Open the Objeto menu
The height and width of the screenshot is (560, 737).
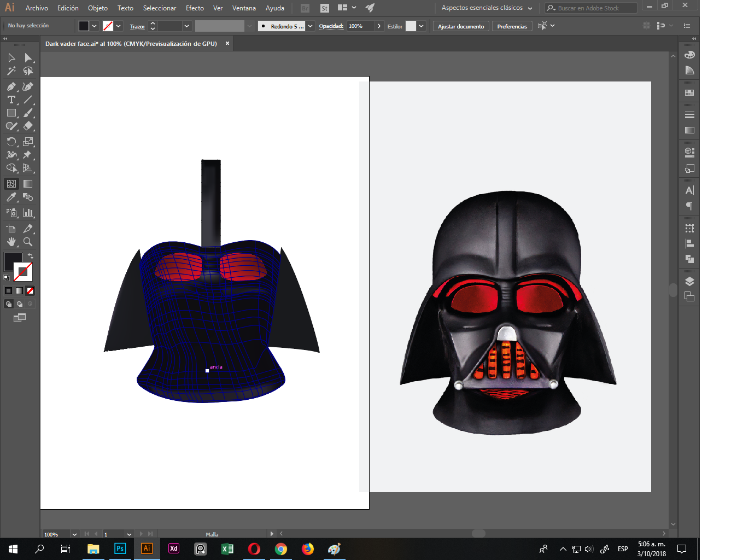point(98,8)
